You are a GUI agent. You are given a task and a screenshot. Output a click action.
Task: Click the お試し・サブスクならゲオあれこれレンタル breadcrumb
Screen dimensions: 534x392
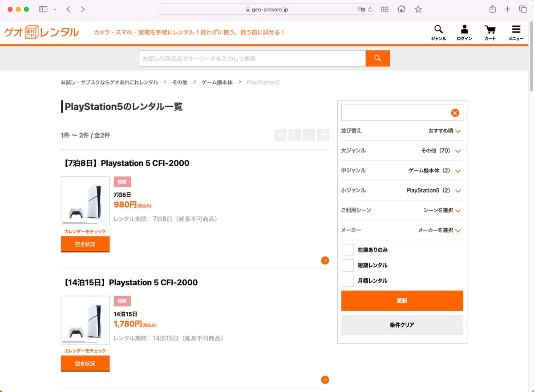pyautogui.click(x=109, y=82)
